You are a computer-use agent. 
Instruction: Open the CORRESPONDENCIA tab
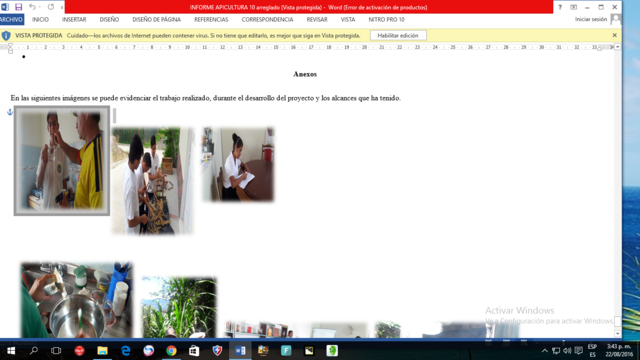coord(267,20)
